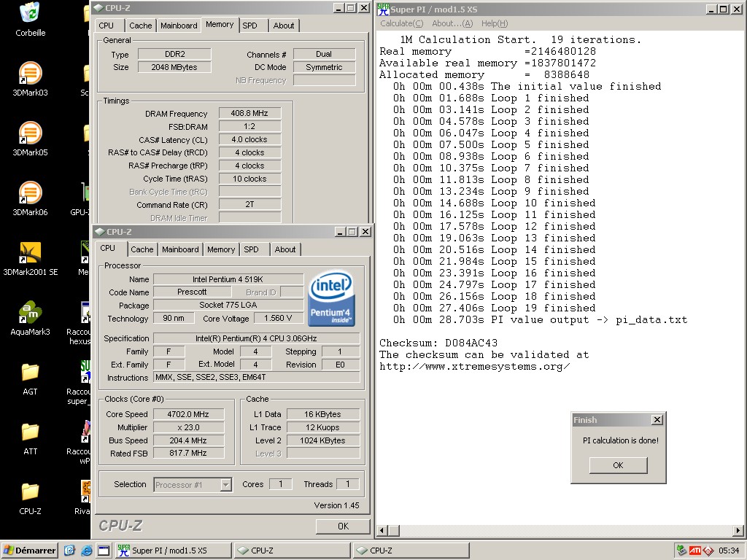Click the ATI tray icon

tap(695, 551)
